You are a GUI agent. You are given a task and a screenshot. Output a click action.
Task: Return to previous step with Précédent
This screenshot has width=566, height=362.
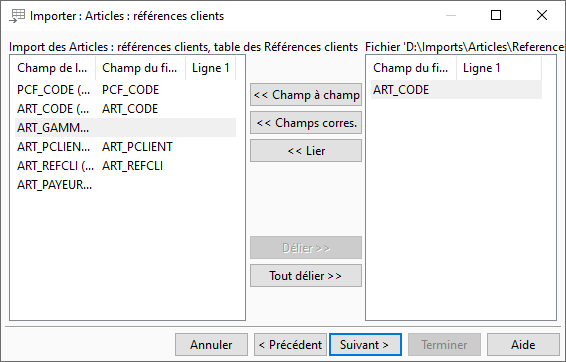pos(290,345)
